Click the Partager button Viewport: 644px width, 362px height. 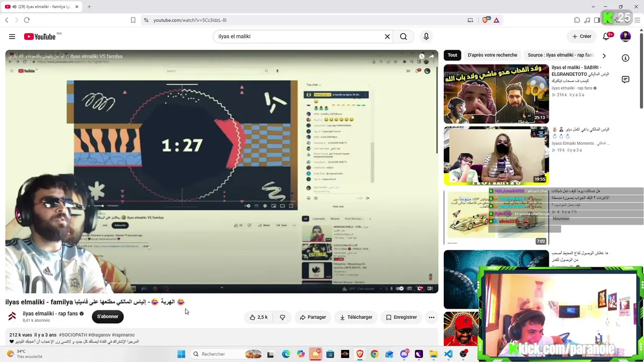[313, 317]
